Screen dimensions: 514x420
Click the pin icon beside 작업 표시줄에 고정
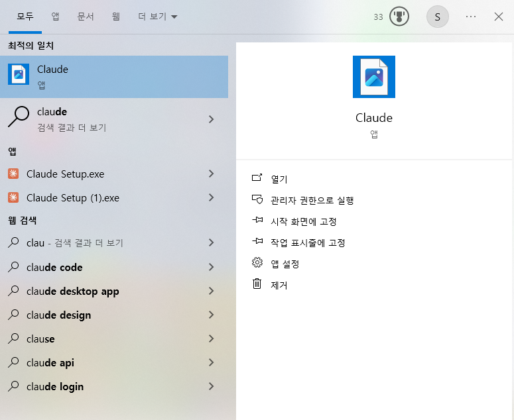[x=257, y=241]
